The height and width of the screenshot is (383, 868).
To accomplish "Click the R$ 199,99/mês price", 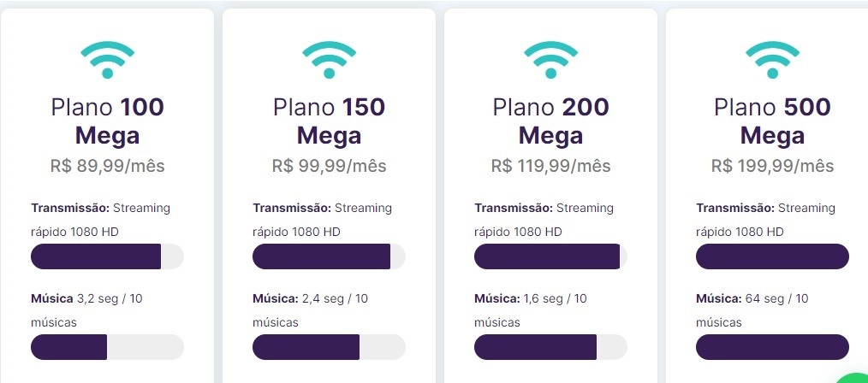I will (772, 166).
